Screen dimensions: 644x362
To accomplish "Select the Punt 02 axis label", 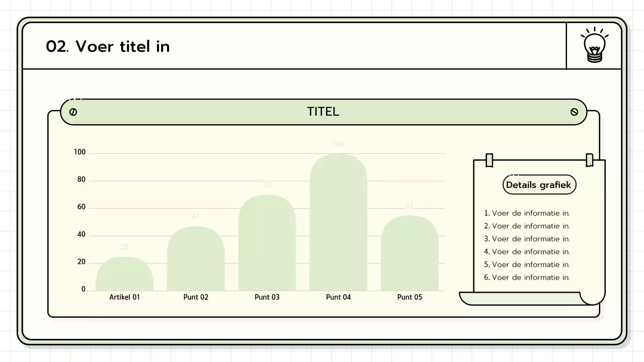I will pos(196,297).
